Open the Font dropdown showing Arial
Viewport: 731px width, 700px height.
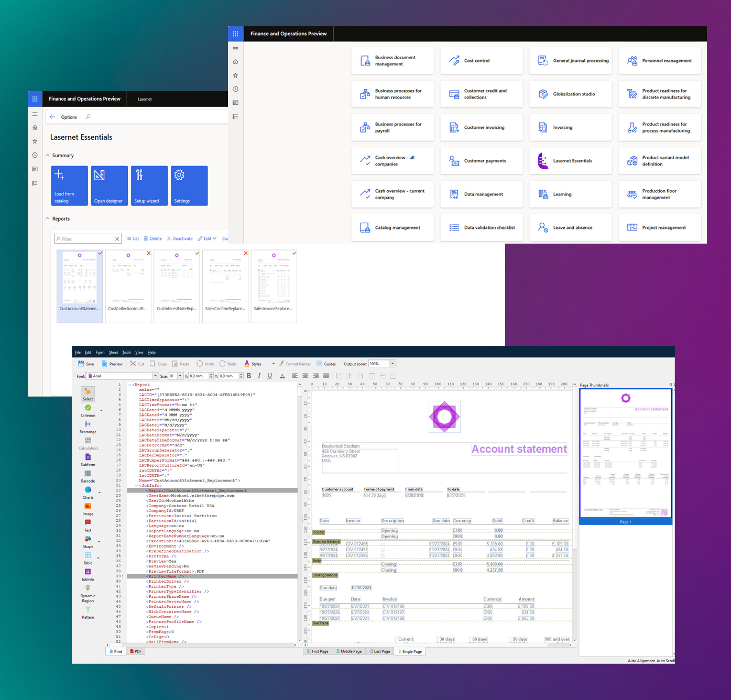pos(155,376)
